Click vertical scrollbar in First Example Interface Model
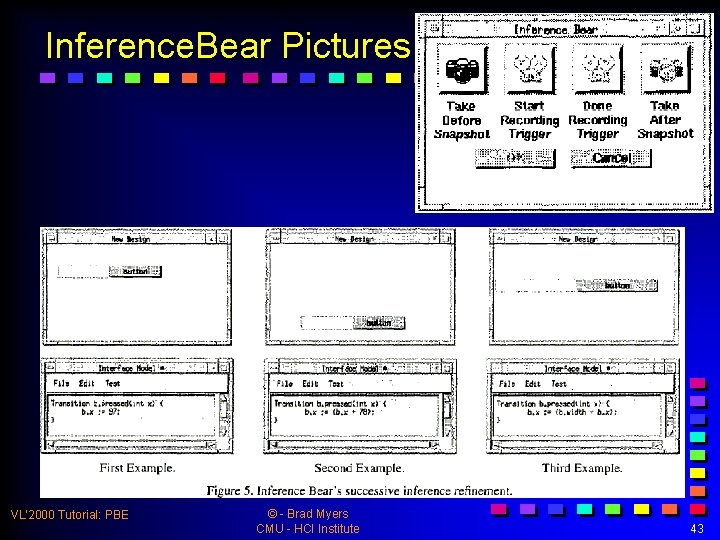Screen dimensions: 720x540 pyautogui.click(x=223, y=416)
